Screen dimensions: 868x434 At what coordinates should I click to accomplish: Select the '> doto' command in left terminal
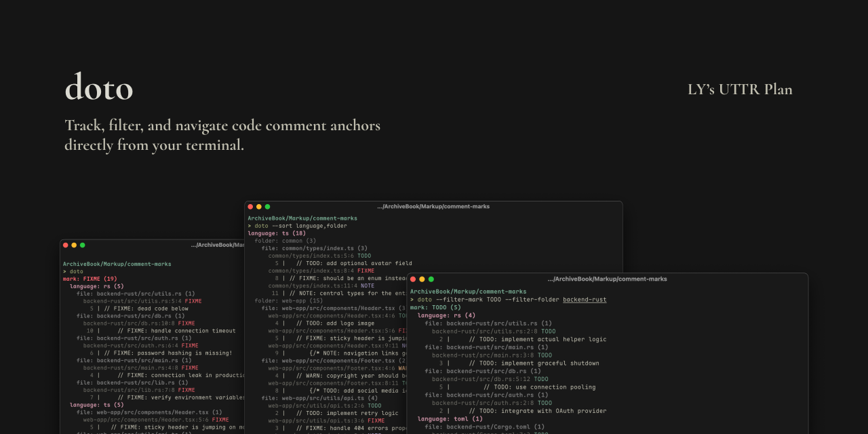click(x=73, y=271)
